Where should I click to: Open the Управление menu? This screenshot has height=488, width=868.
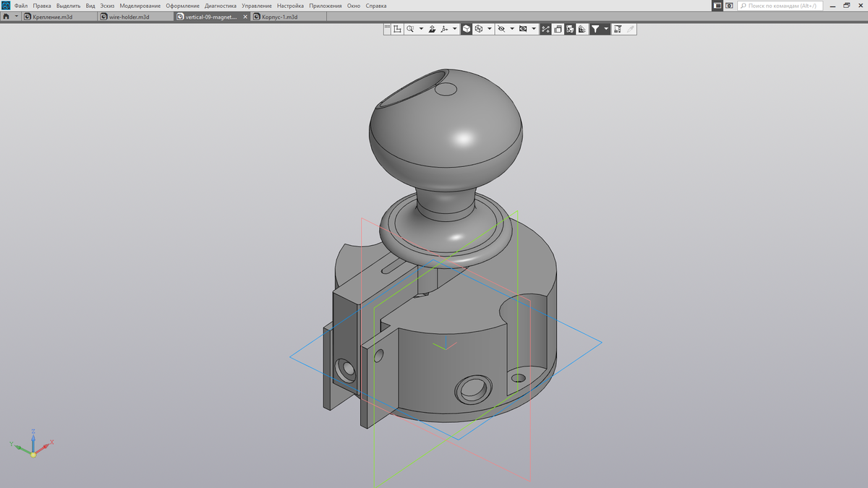click(257, 5)
